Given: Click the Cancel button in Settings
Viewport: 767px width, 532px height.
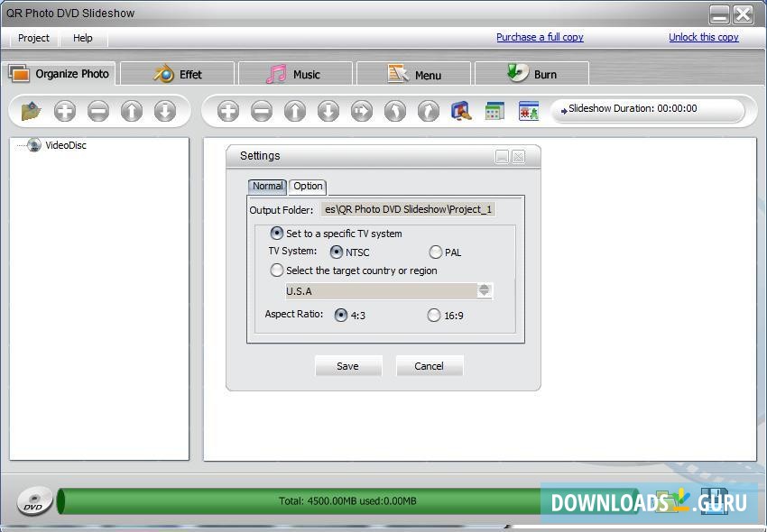Looking at the screenshot, I should (429, 366).
